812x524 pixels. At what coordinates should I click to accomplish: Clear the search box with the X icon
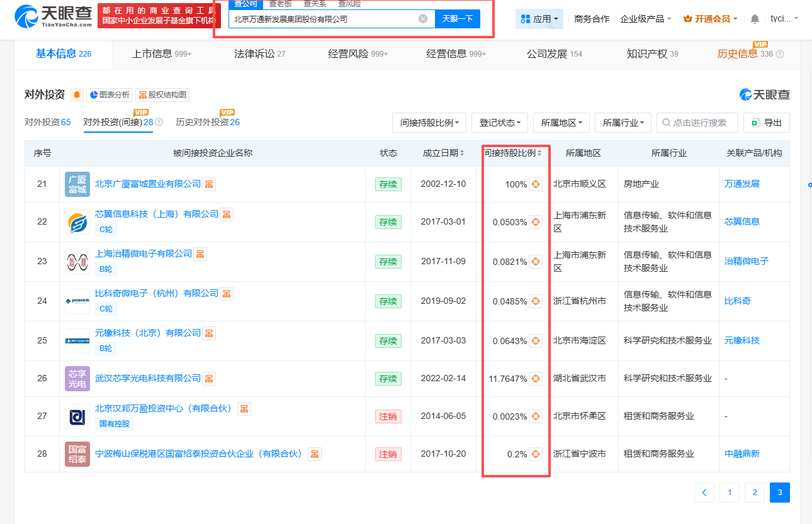(x=423, y=19)
